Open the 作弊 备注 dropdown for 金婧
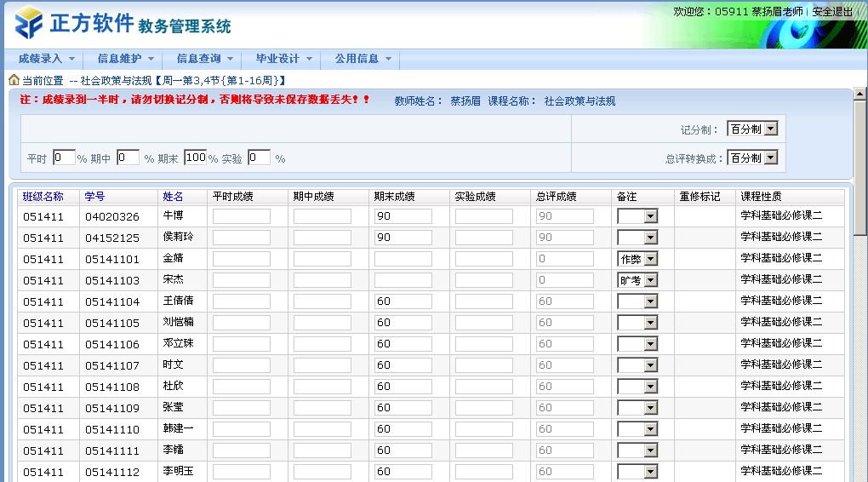 point(637,259)
